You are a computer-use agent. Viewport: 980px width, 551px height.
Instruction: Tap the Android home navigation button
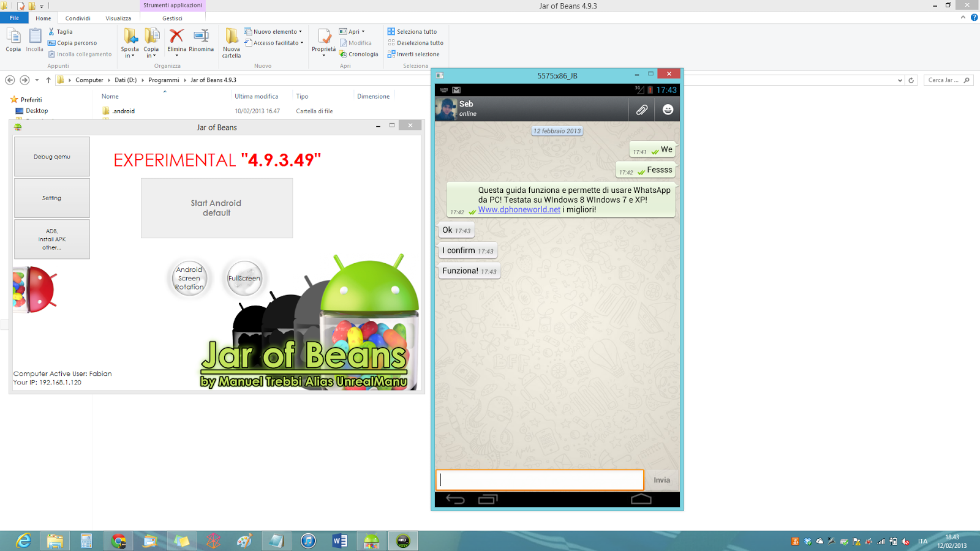641,500
